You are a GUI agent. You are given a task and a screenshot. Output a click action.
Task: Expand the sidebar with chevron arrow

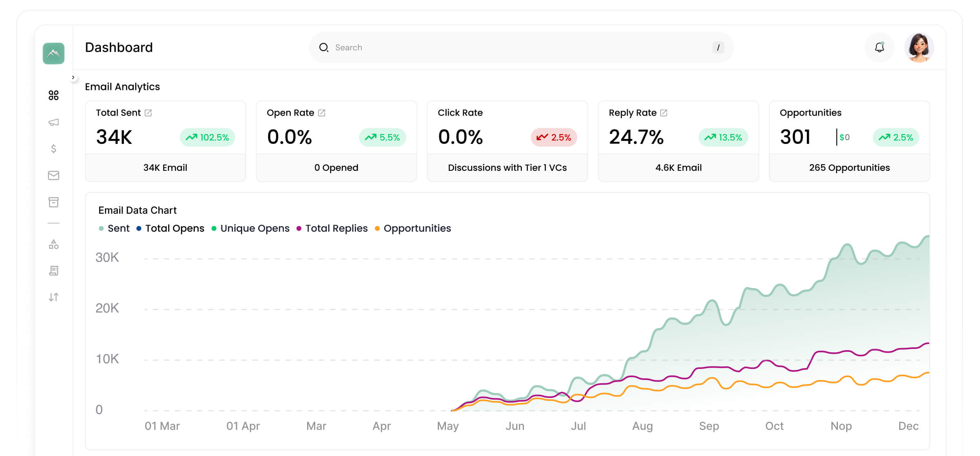click(73, 77)
